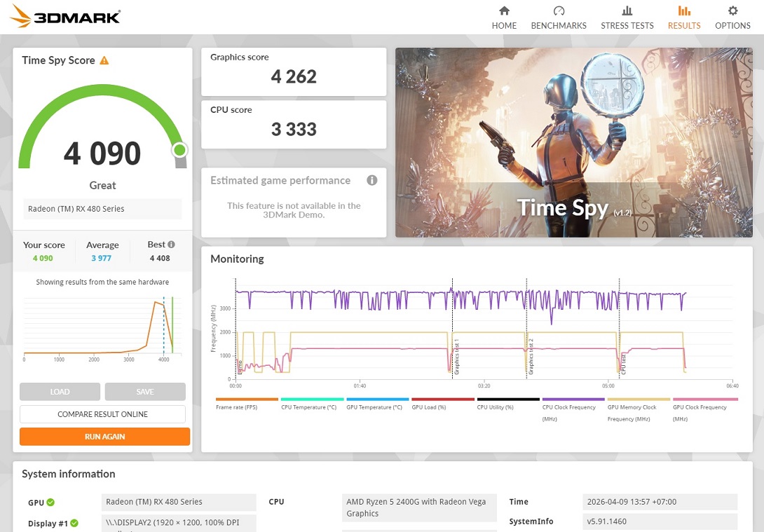The image size is (764, 532).
Task: Open Benchmarks via the gauge icon
Action: (559, 11)
